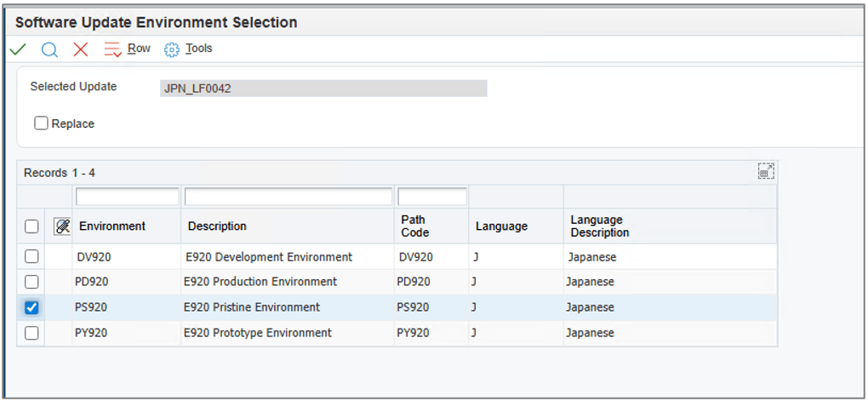Click the red Cancel X icon
Image resolution: width=868 pixels, height=401 pixels.
pyautogui.click(x=81, y=49)
